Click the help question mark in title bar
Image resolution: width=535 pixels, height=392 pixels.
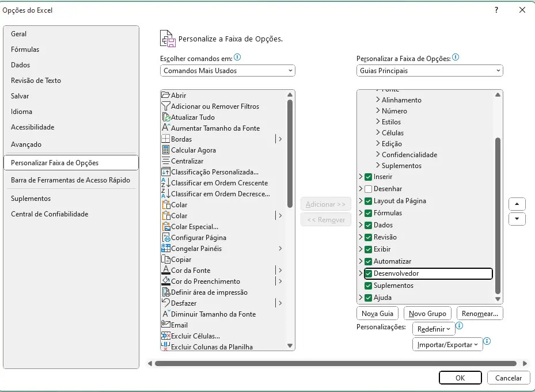tap(496, 10)
